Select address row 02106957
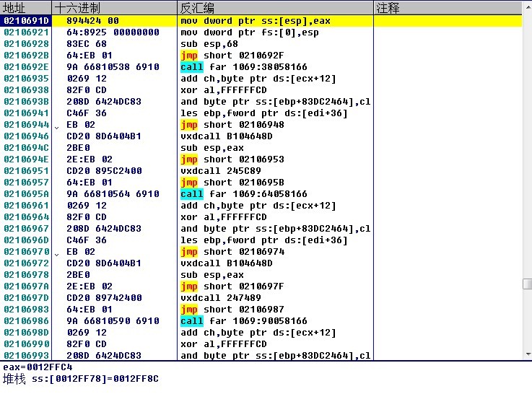The height and width of the screenshot is (407, 532). coord(26,182)
